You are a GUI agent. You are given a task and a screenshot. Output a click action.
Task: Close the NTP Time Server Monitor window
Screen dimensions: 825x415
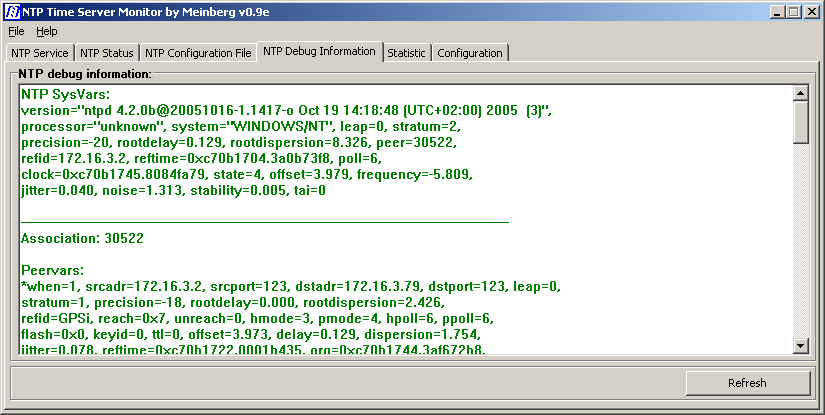[810, 12]
